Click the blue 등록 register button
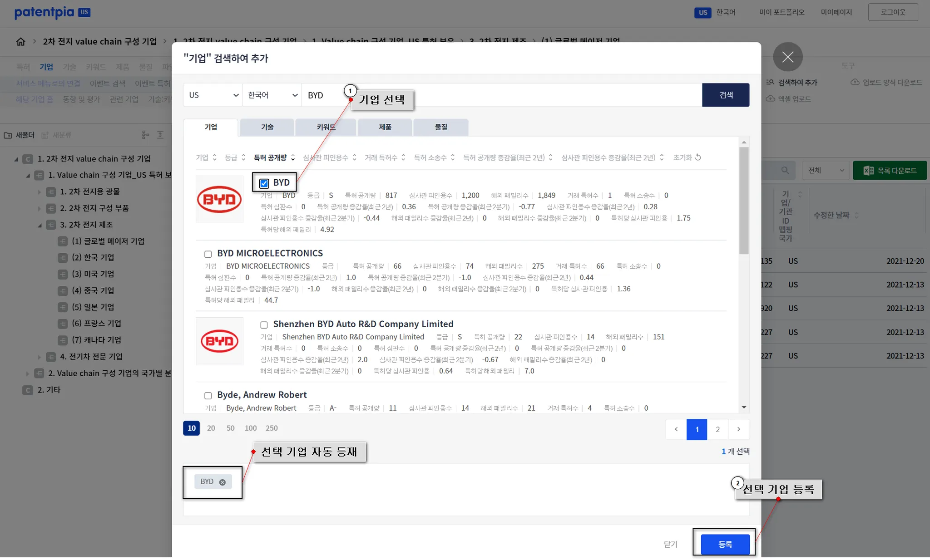This screenshot has width=930, height=560. point(725,544)
